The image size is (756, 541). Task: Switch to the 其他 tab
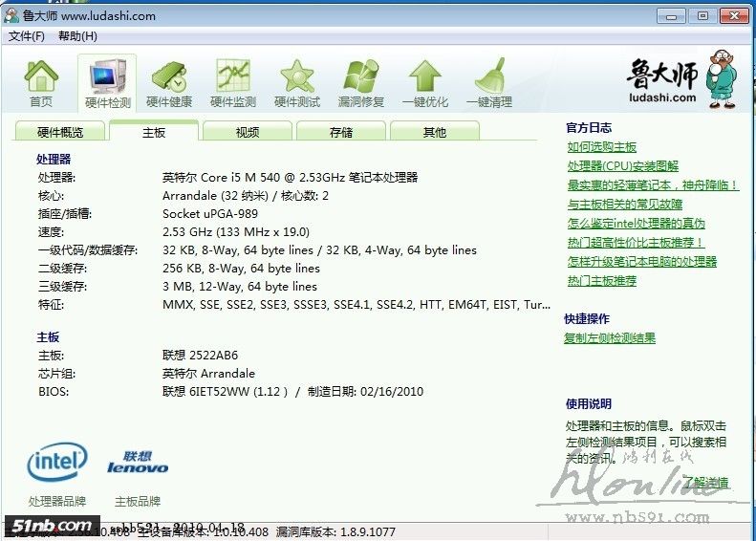pos(435,132)
